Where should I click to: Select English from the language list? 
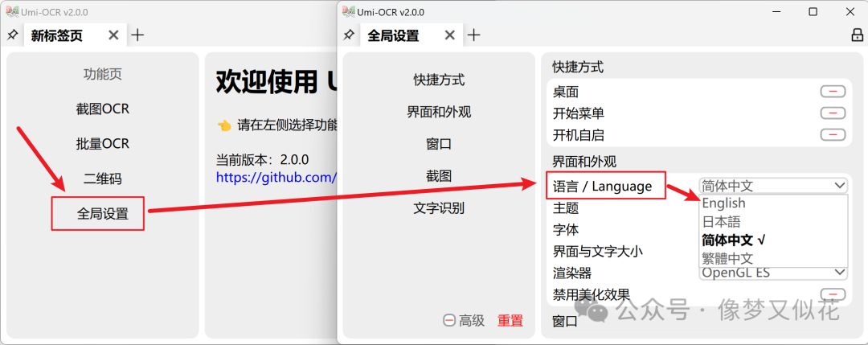[x=723, y=203]
